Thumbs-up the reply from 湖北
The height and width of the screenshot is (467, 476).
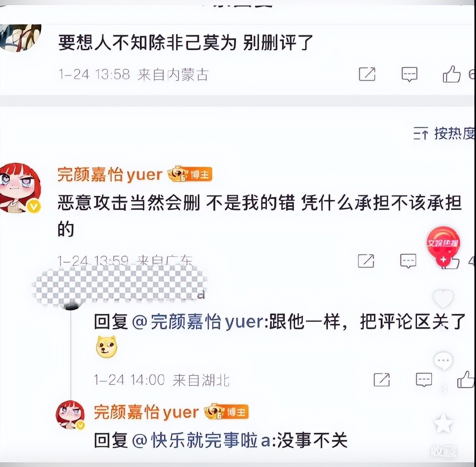pyautogui.click(x=465, y=379)
